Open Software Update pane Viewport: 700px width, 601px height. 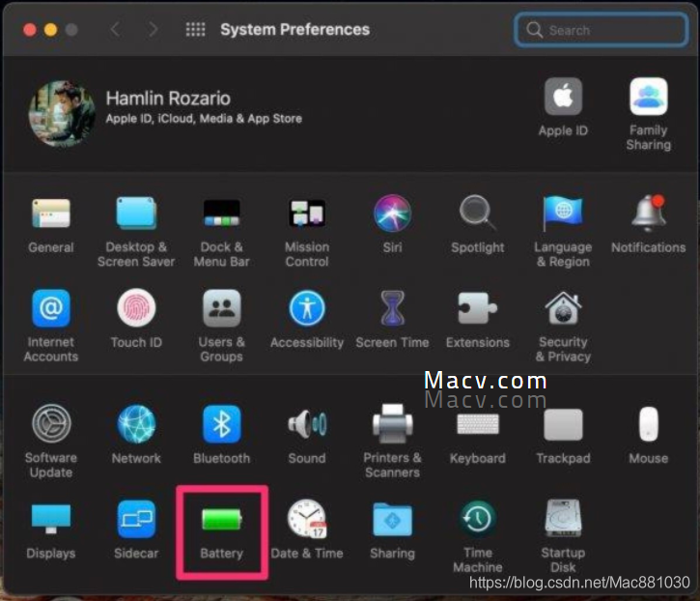point(51,423)
